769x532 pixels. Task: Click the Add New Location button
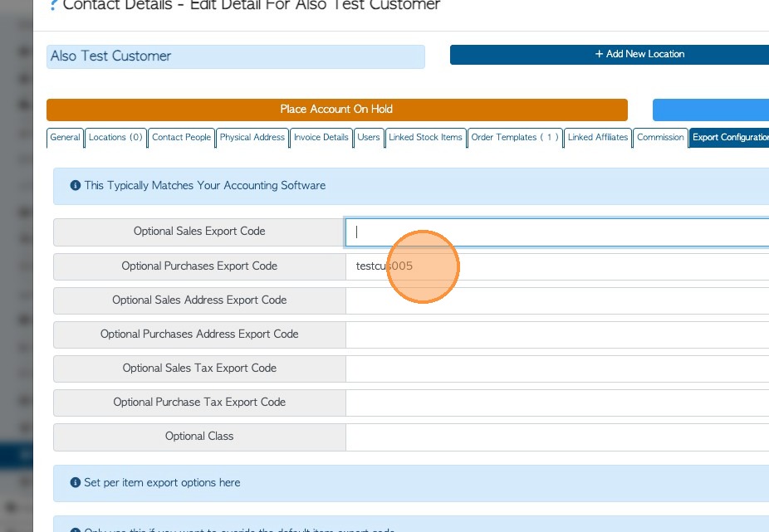click(x=610, y=55)
